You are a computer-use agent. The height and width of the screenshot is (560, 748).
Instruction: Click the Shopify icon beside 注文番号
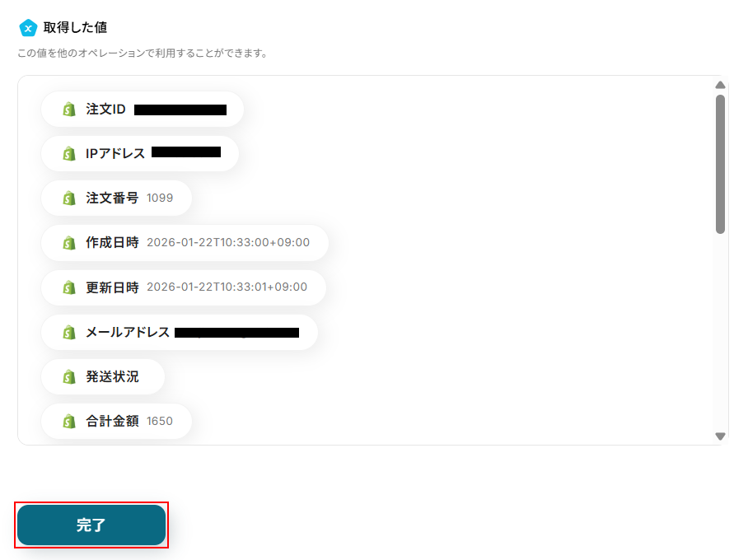tap(69, 198)
